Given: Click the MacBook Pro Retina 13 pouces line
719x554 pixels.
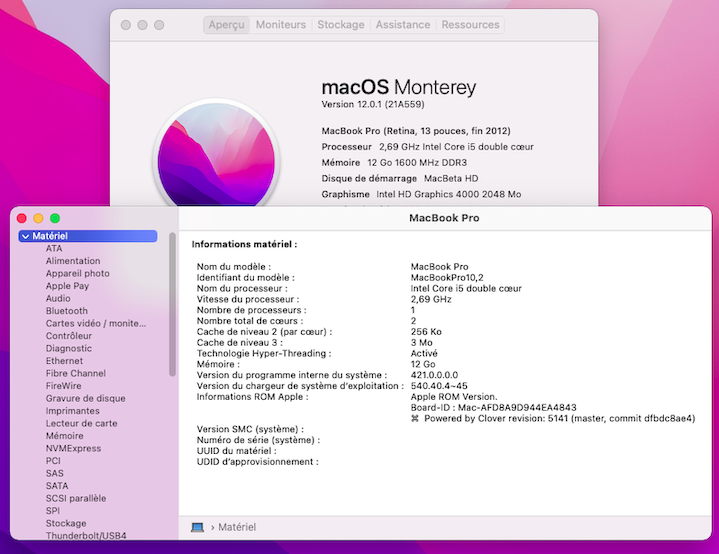Looking at the screenshot, I should tap(416, 131).
